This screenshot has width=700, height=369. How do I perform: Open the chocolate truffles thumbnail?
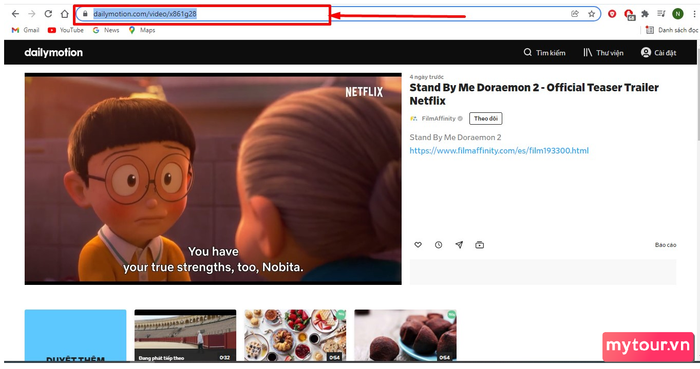[x=405, y=335]
